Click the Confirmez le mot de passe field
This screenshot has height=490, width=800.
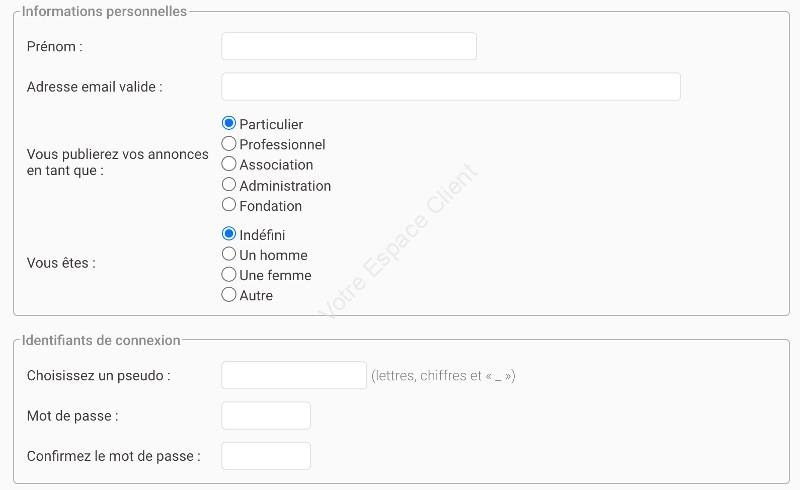(x=266, y=456)
